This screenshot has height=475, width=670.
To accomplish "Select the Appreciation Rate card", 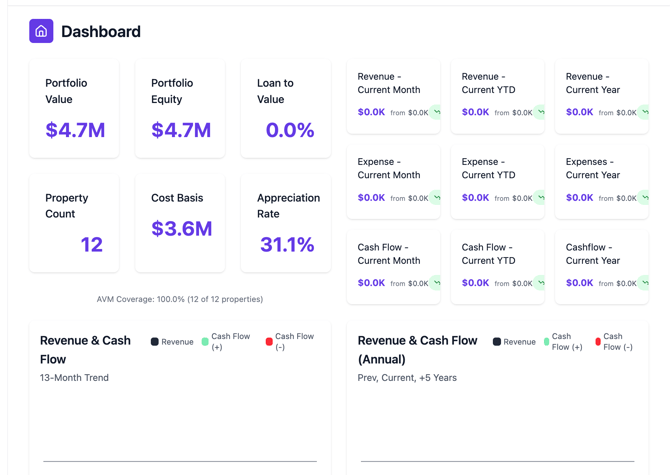I will [x=286, y=222].
